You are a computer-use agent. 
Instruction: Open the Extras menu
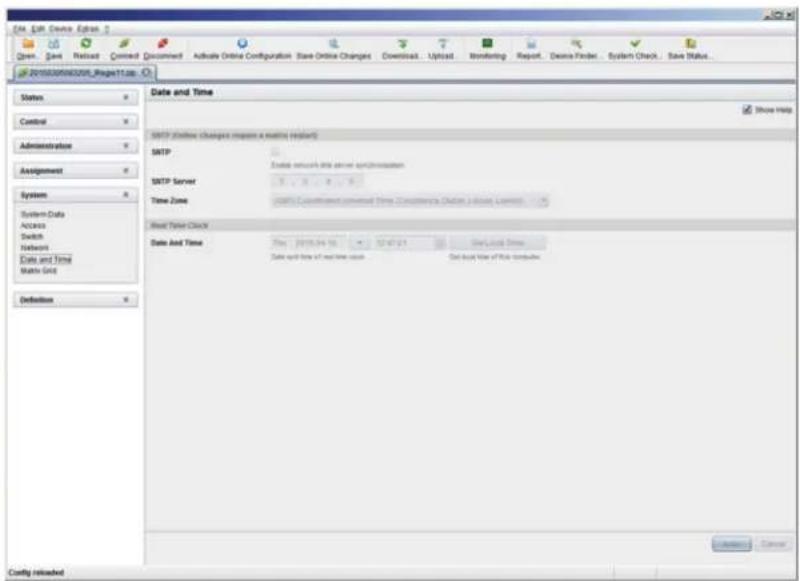coord(88,29)
